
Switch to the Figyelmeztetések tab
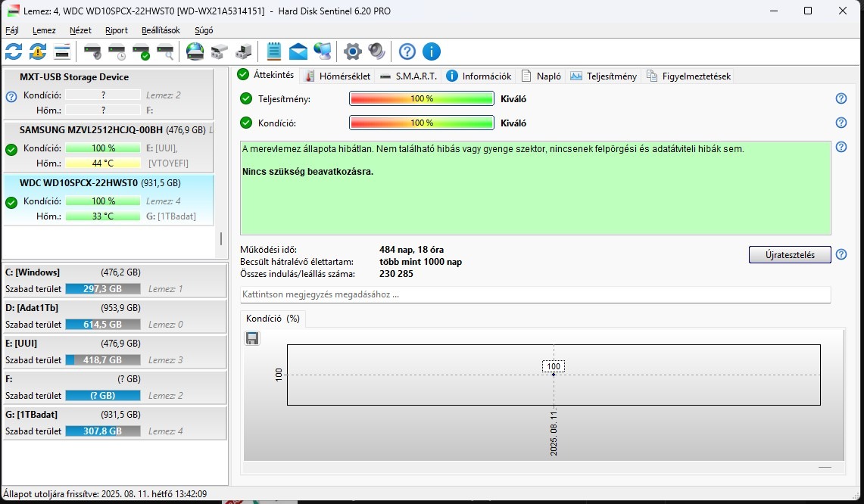[689, 76]
